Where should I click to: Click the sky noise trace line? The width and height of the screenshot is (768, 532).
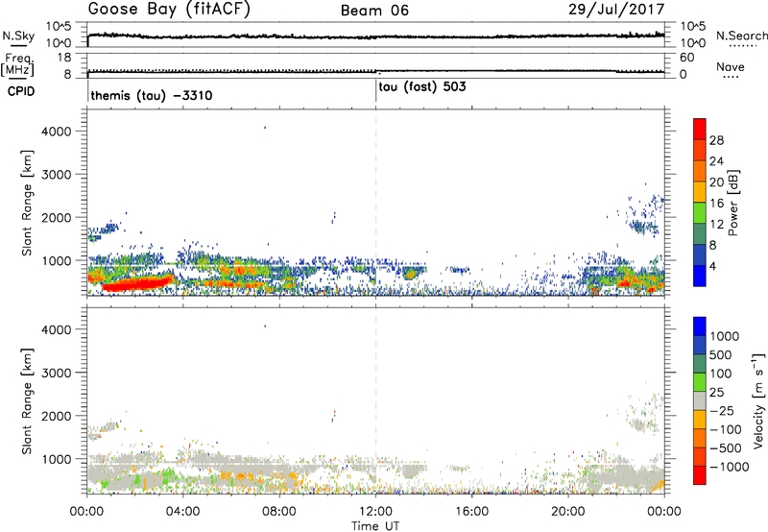coord(375,36)
